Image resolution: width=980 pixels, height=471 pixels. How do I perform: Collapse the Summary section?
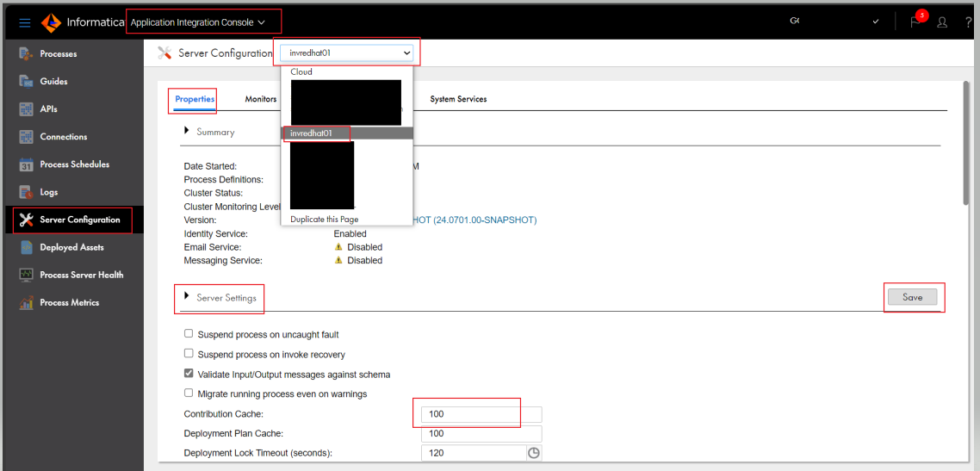pyautogui.click(x=186, y=131)
